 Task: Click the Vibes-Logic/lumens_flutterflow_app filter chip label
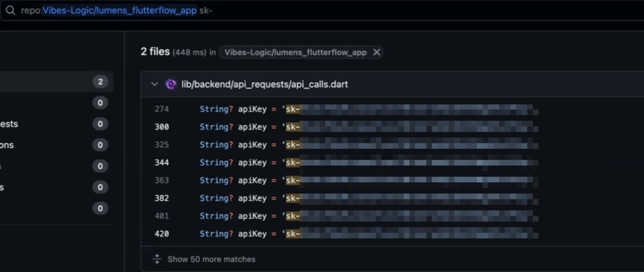tap(295, 52)
